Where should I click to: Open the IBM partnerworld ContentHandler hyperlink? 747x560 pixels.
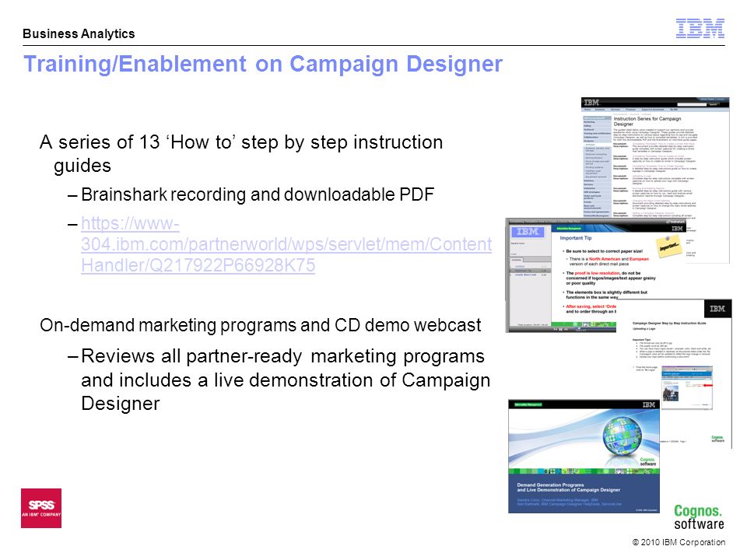[x=286, y=244]
